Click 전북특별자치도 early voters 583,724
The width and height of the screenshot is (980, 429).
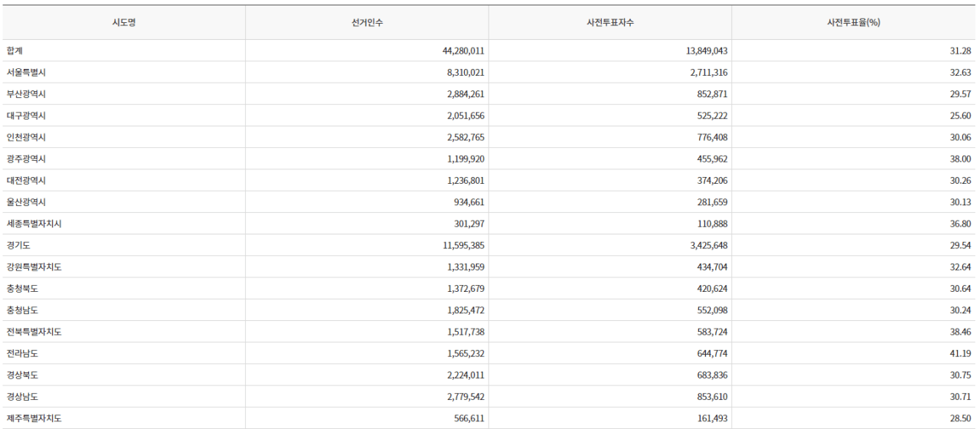[711, 331]
